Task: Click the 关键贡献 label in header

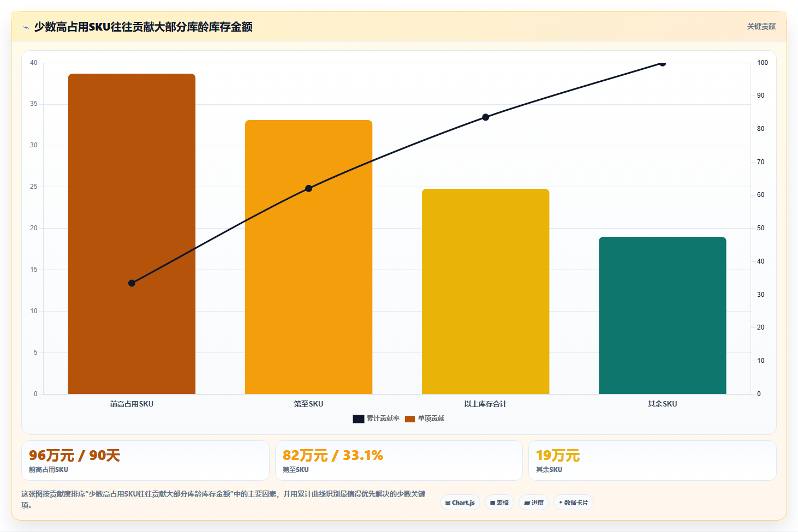Action: point(761,26)
